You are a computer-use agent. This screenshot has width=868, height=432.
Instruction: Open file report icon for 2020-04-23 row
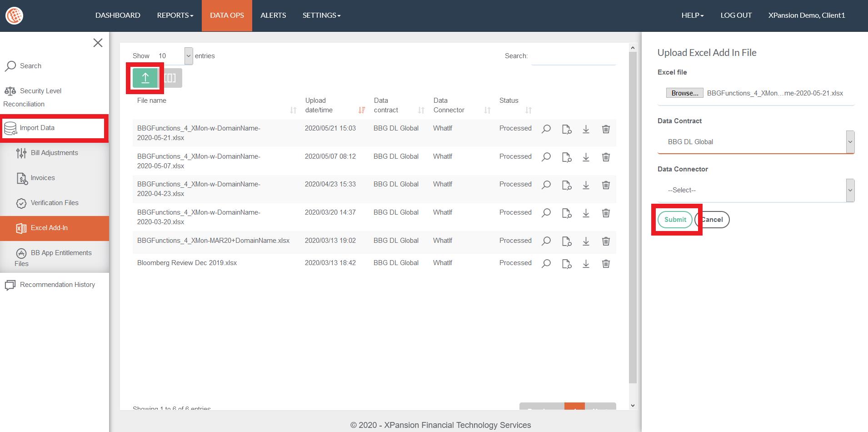coord(566,185)
